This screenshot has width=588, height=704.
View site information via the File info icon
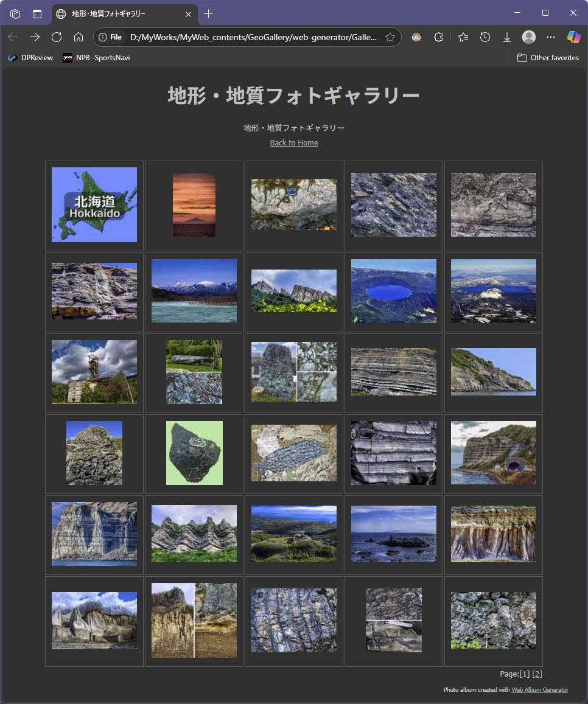pos(111,37)
